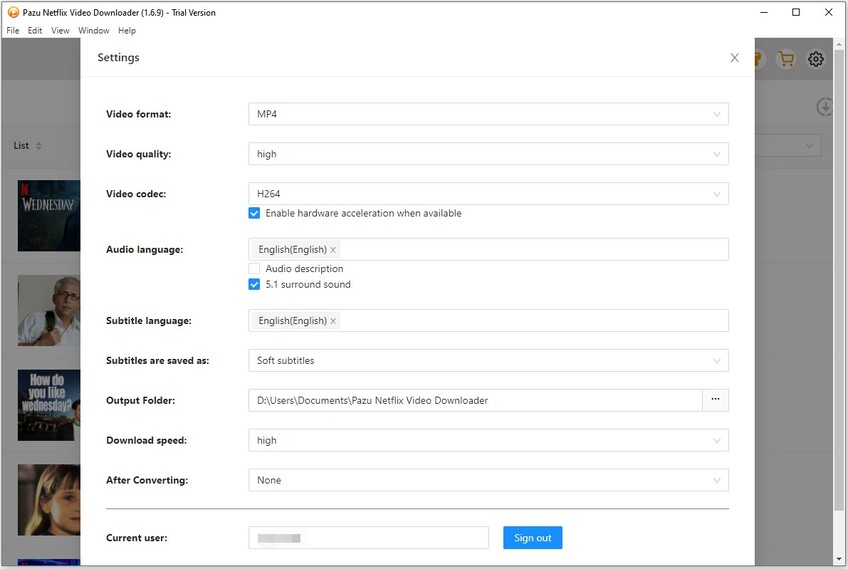Click the Pazu app logo in title bar
848x569 pixels.
[x=13, y=12]
